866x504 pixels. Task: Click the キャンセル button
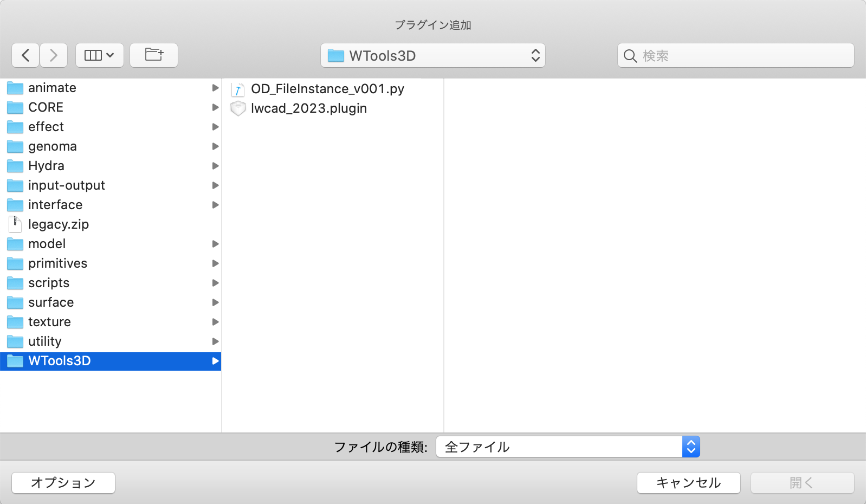(688, 483)
